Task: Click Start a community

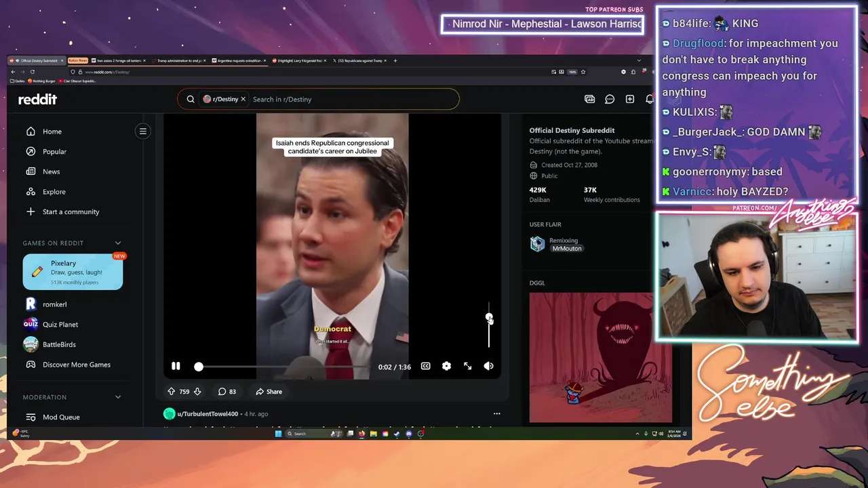Action: [x=71, y=211]
